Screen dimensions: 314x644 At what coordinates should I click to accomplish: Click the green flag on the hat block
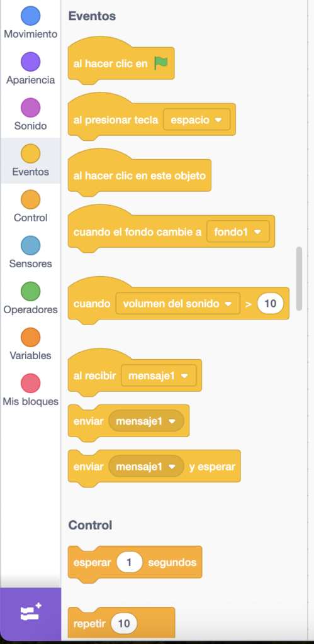pyautogui.click(x=160, y=64)
